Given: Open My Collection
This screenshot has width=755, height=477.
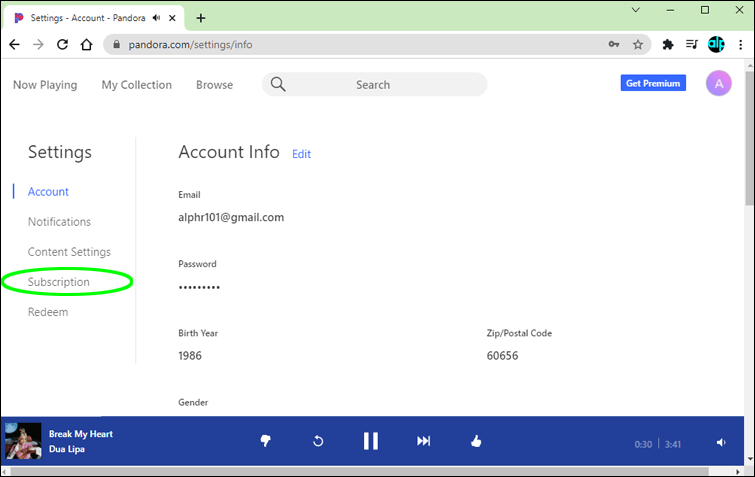Looking at the screenshot, I should pyautogui.click(x=136, y=85).
